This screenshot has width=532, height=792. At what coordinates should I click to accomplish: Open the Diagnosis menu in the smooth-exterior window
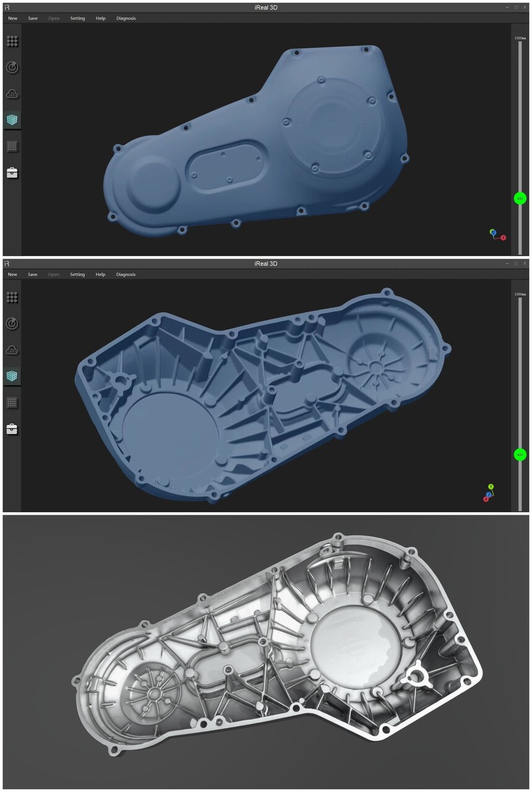point(126,19)
